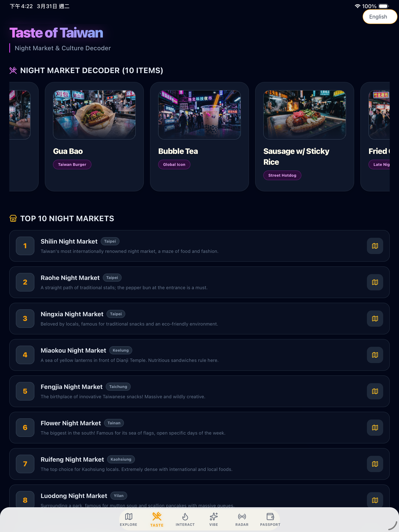
Task: Show Fengjia Night Market on map
Action: pyautogui.click(x=375, y=391)
